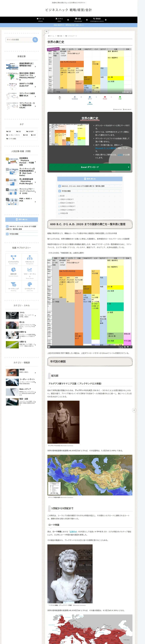This screenshot has height=644, width=145.
Task: Go to ホーム in the navigation bar
Action: pyautogui.click(x=40, y=20)
